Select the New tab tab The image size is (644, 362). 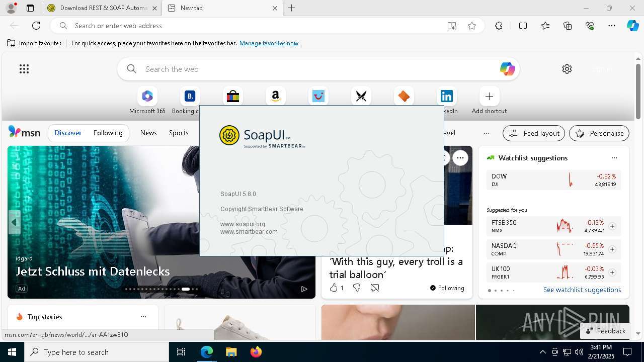pos(221,8)
